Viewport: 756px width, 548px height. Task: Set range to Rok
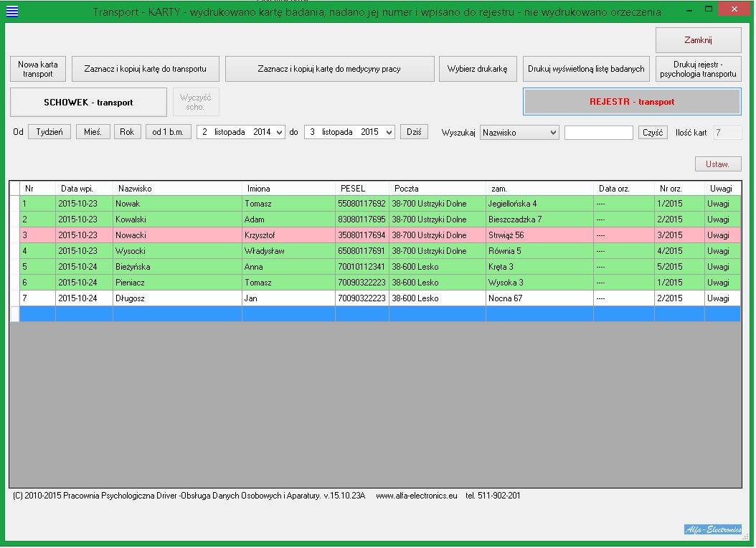tap(127, 132)
